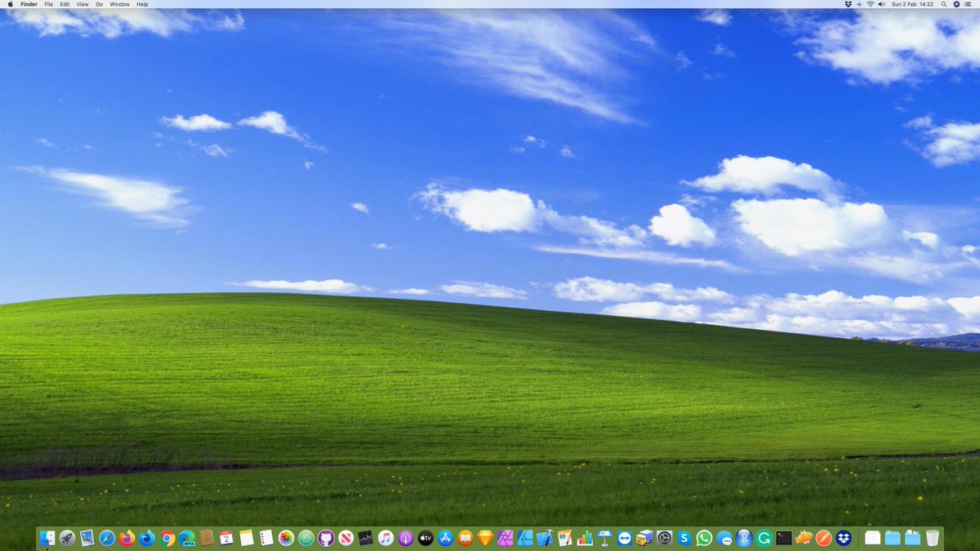Open the Trash in the Dock

pos(933,538)
